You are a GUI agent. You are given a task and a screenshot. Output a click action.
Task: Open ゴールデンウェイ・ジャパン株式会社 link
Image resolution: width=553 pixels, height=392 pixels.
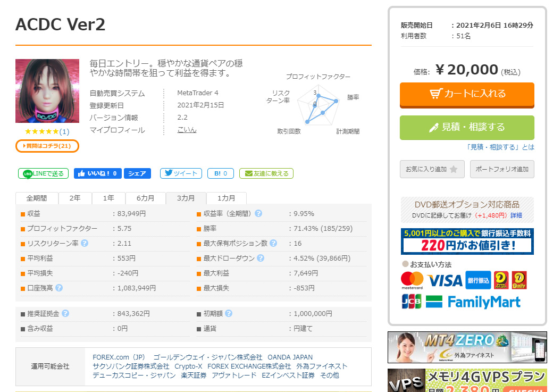[x=208, y=357]
